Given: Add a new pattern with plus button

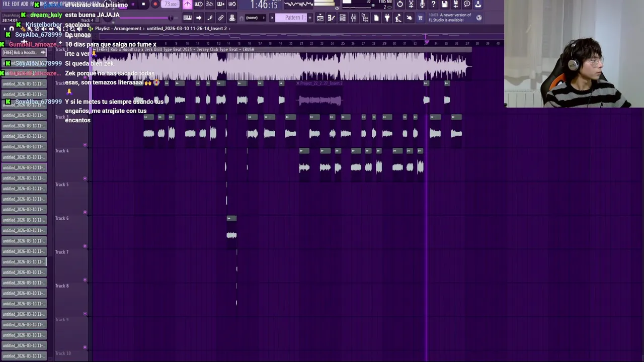Looking at the screenshot, I should pos(310,18).
